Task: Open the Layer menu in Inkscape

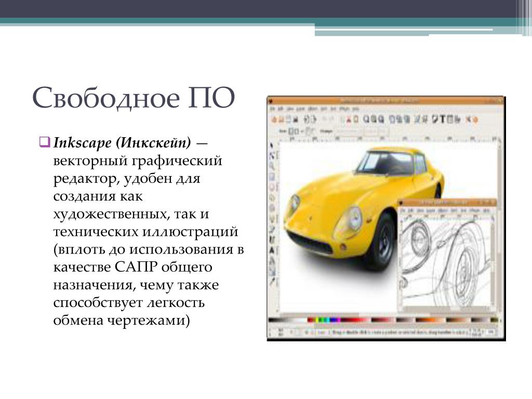Action: coord(301,109)
